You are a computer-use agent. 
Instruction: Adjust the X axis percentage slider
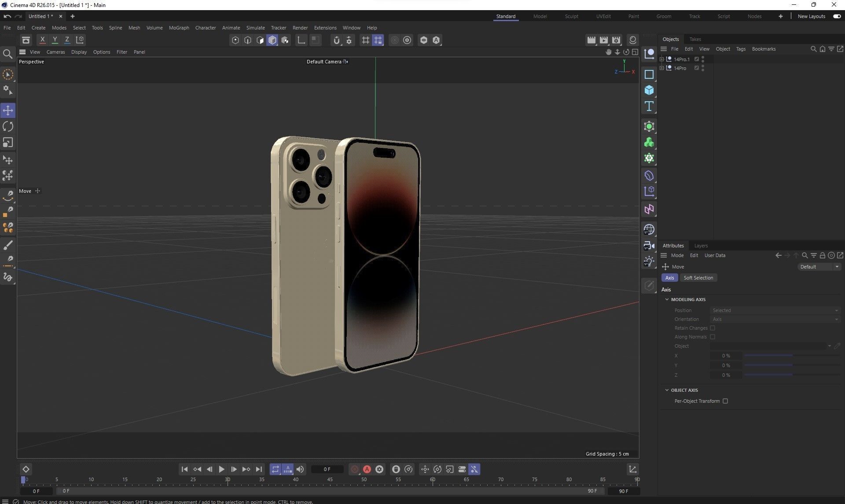(x=792, y=356)
